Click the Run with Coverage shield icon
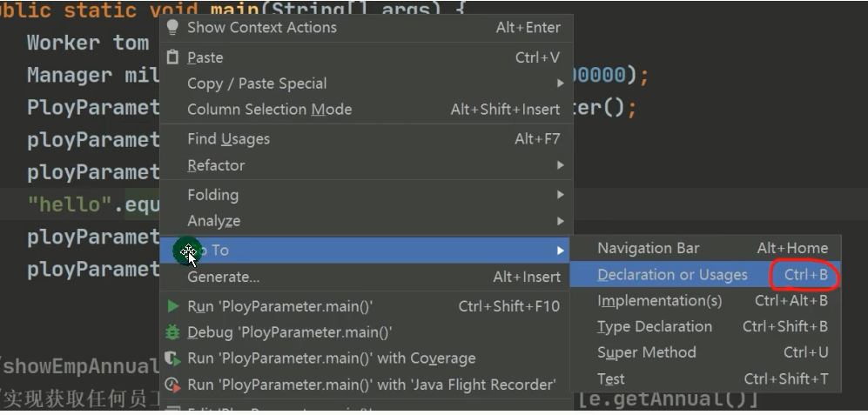Image resolution: width=868 pixels, height=415 pixels. click(172, 358)
